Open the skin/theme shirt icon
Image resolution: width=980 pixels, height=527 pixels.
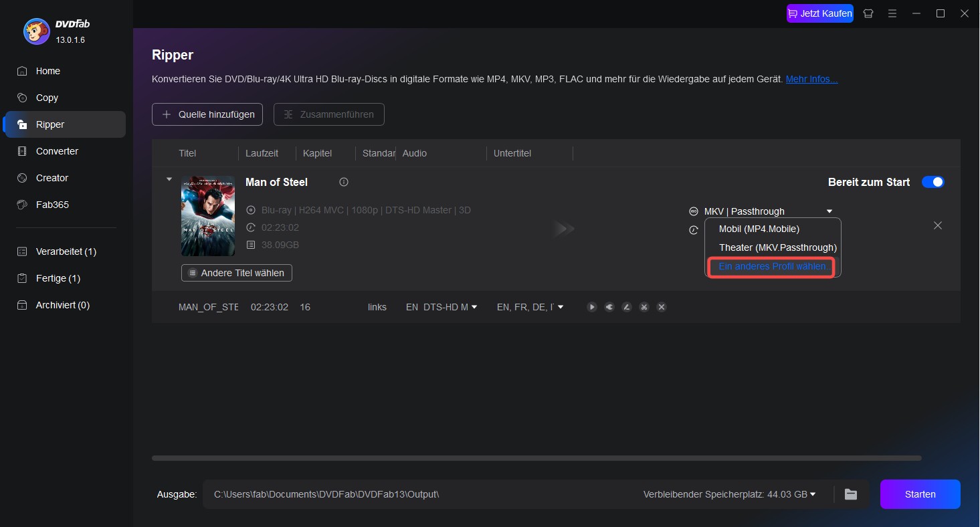tap(868, 13)
